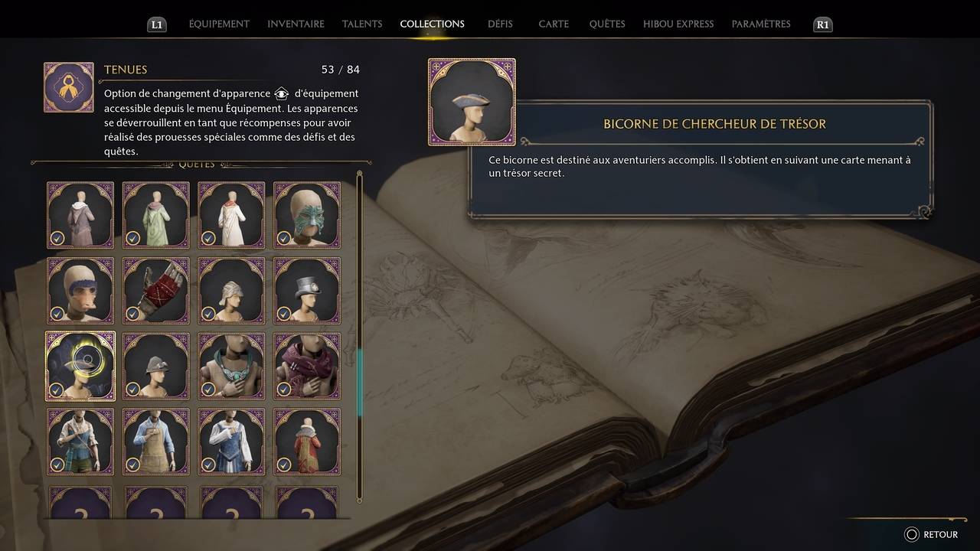Click the Retour button
This screenshot has height=551, width=980.
(931, 534)
